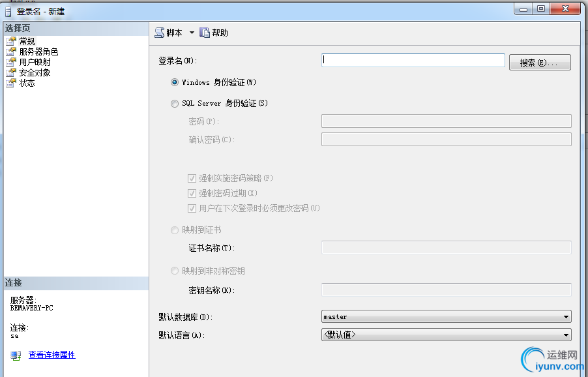This screenshot has height=377, width=588.
Task: Select SQL Server 身份验证 radio button
Action: (174, 103)
